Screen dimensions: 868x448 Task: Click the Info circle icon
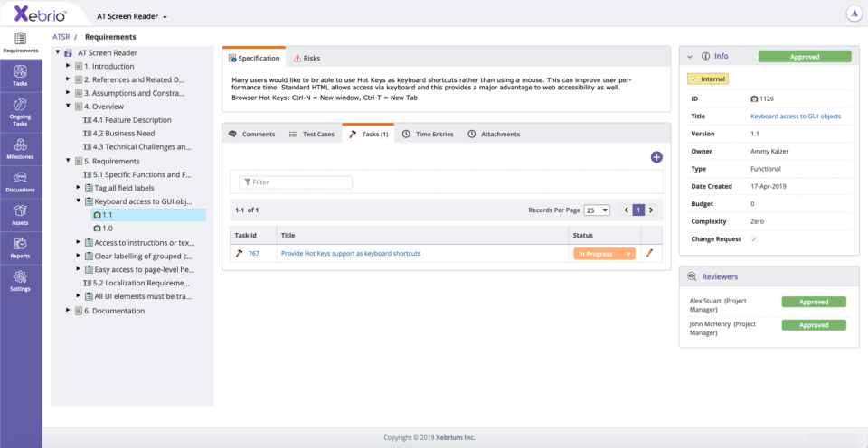[x=705, y=56]
